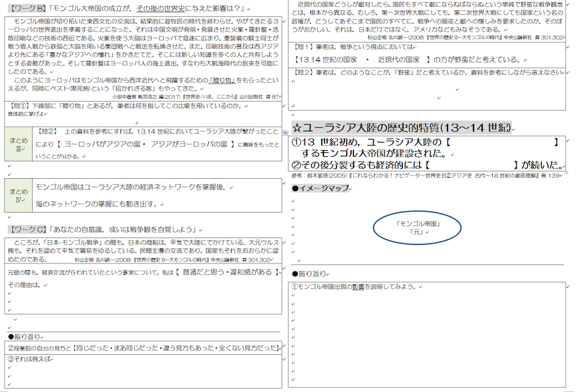Click the table move handle beside まとめⅢ table
Image resolution: width=578 pixels, height=392 pixels.
(285, 133)
